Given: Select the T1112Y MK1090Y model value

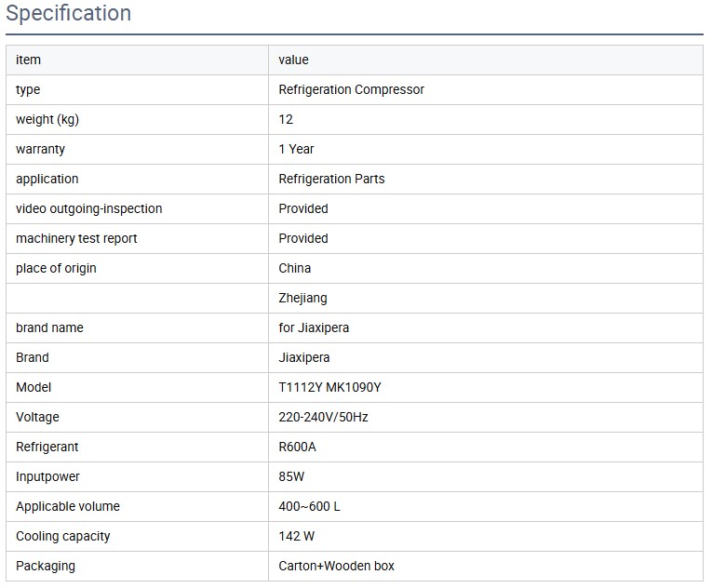Looking at the screenshot, I should [329, 387].
